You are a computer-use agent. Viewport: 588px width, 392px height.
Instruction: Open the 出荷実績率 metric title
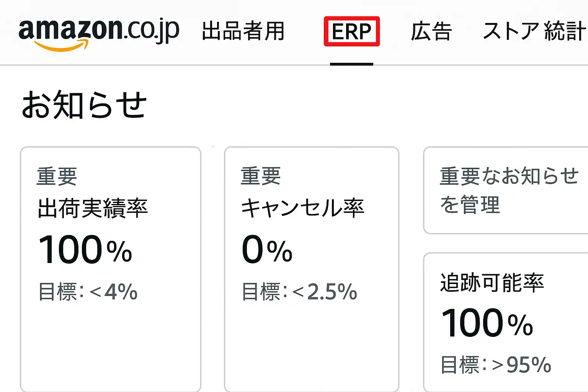pyautogui.click(x=93, y=208)
